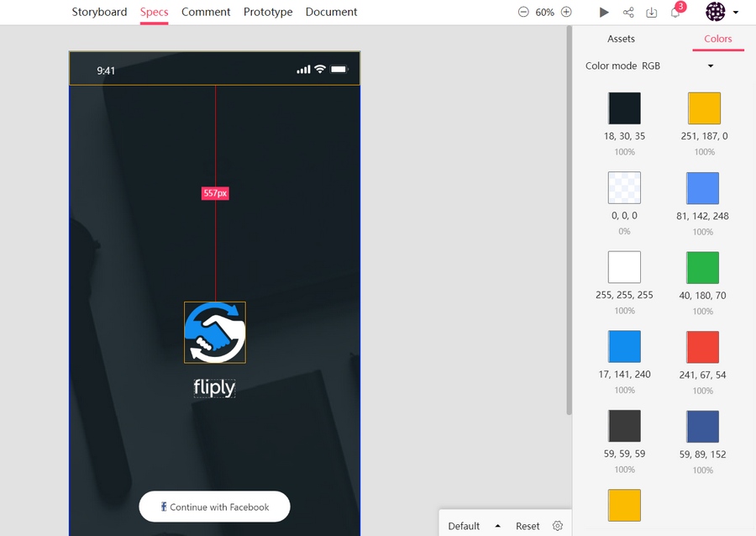Select the Specs tab
This screenshot has width=756, height=536.
tap(155, 12)
